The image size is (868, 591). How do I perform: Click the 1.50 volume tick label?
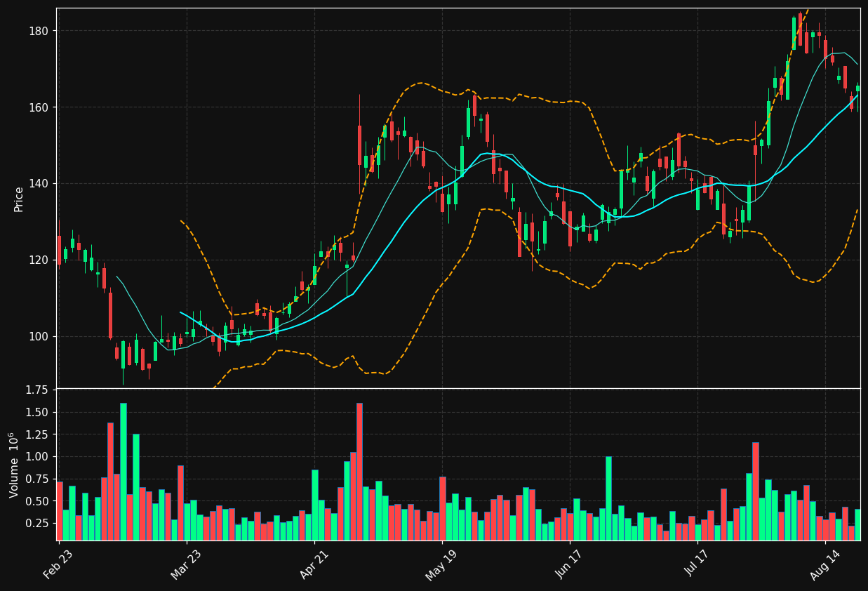click(x=36, y=412)
